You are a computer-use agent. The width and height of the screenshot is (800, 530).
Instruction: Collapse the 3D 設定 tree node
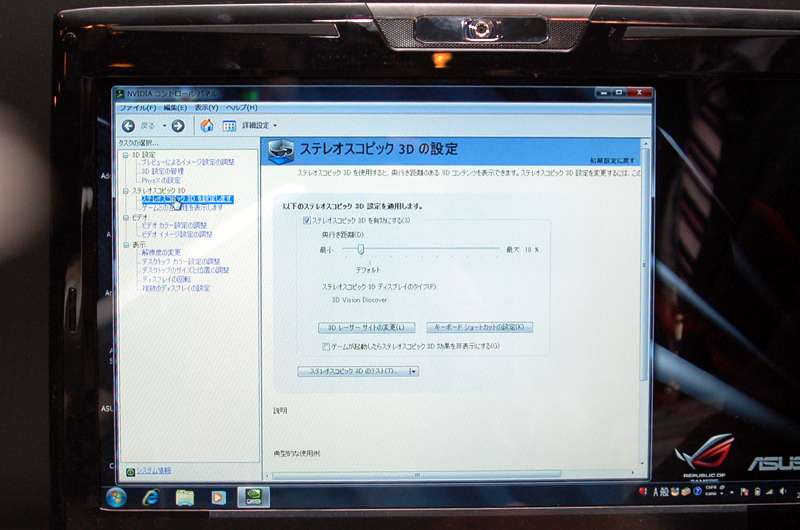tap(126, 155)
